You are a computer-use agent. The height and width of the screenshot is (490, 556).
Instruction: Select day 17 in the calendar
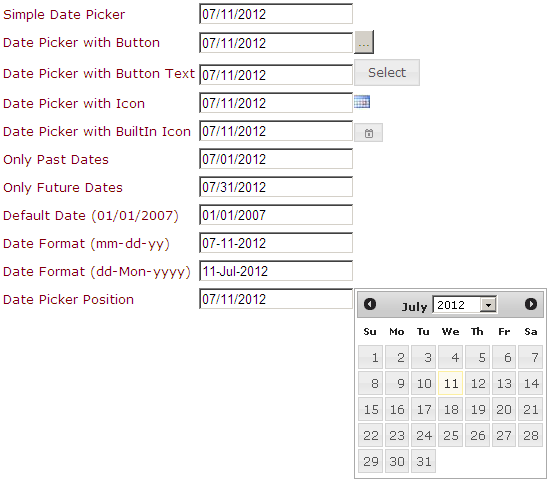click(x=423, y=409)
